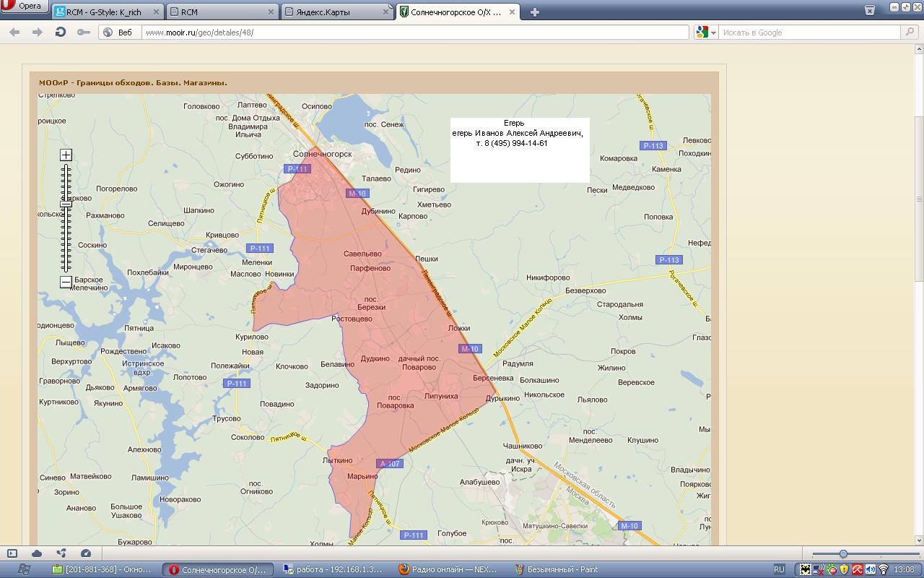This screenshot has width=924, height=578.
Task: Open Opera Turbo speedometer icon
Action: point(86,553)
